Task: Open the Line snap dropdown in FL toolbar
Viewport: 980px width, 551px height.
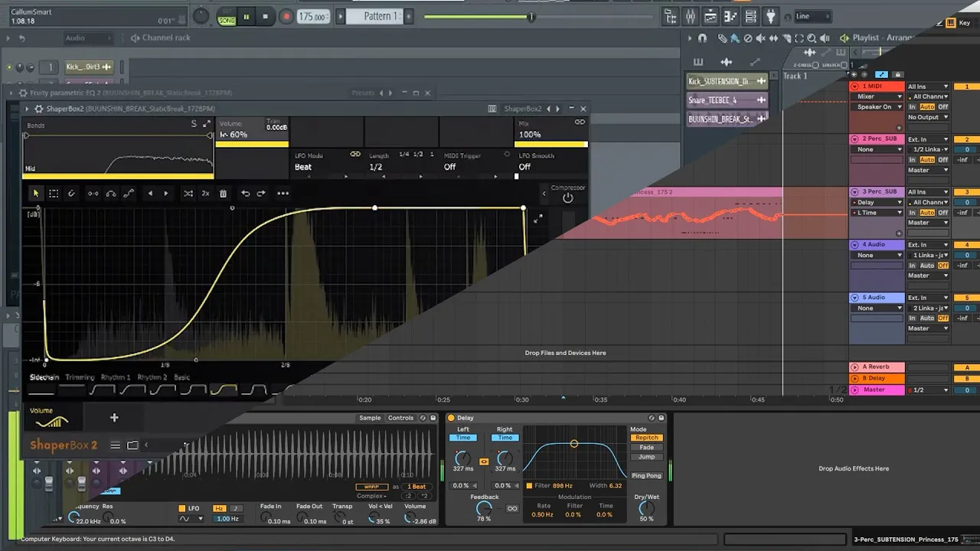Action: [812, 16]
